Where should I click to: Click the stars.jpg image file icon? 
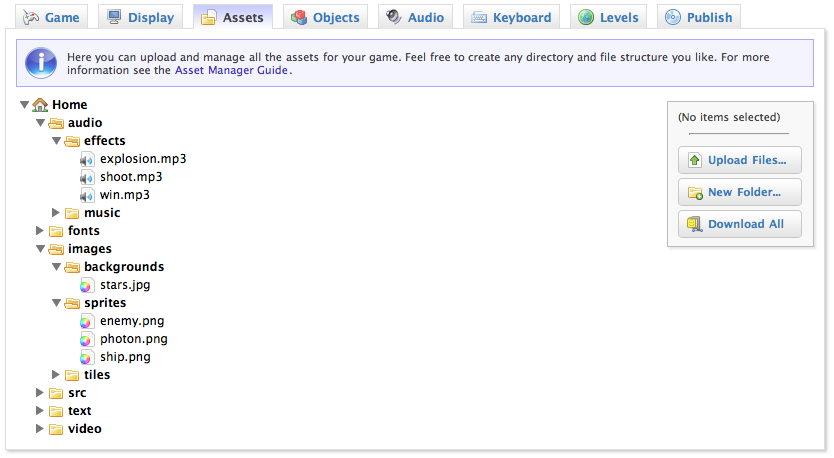87,285
